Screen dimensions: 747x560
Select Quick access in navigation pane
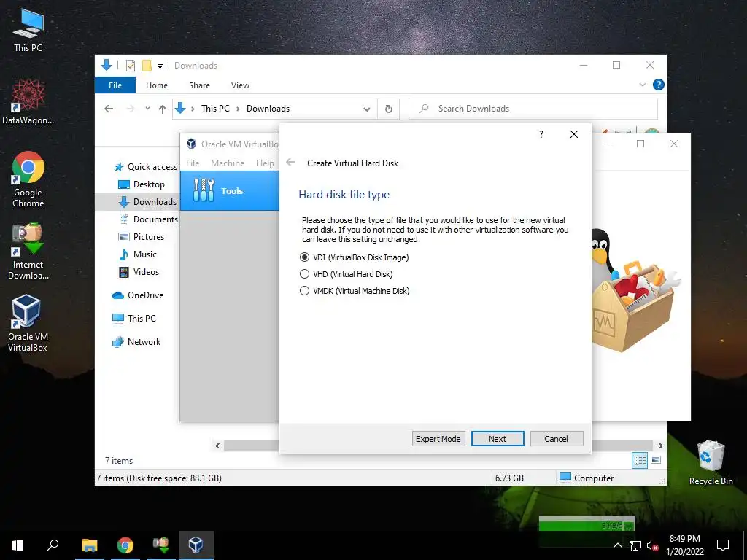146,167
